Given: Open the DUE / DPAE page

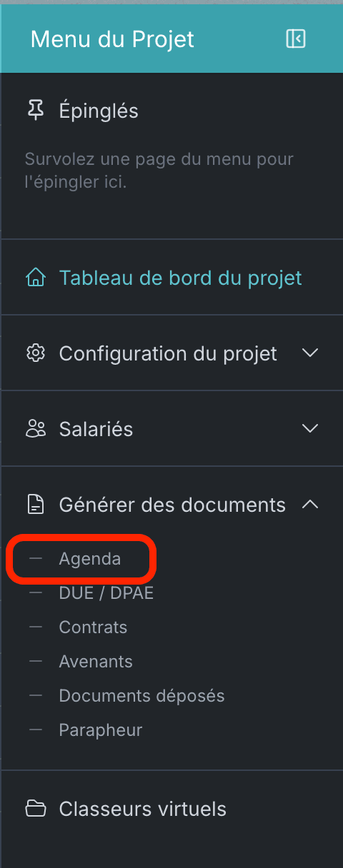Looking at the screenshot, I should [106, 593].
